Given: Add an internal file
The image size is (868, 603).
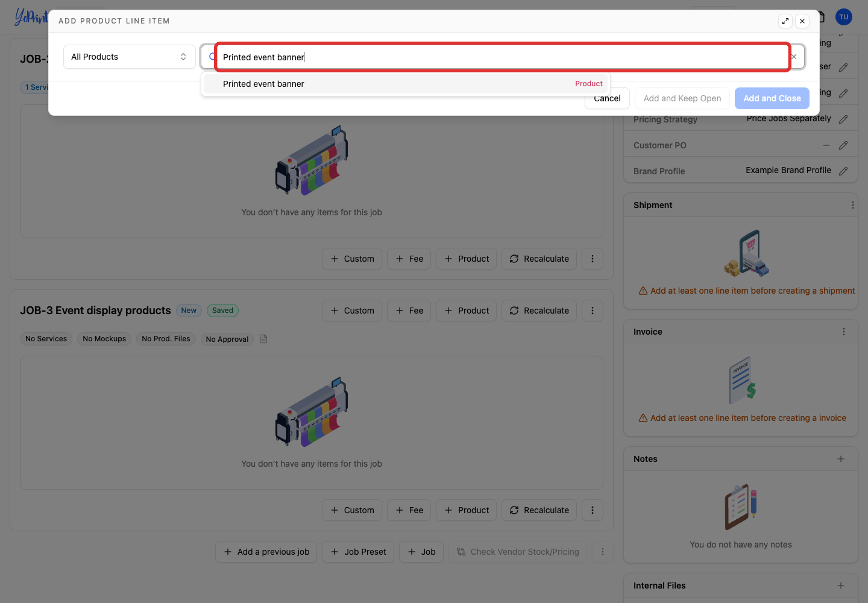Looking at the screenshot, I should (x=841, y=586).
